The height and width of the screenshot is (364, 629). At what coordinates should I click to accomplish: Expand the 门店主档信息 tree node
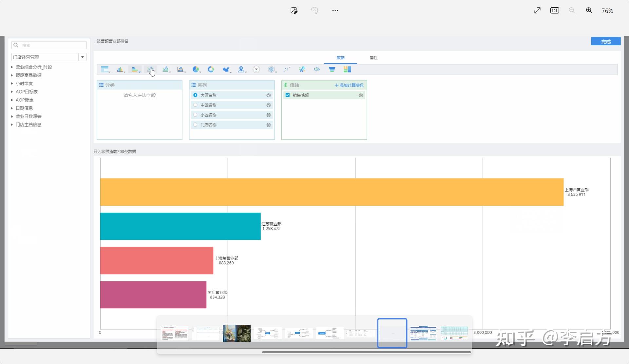(12, 125)
